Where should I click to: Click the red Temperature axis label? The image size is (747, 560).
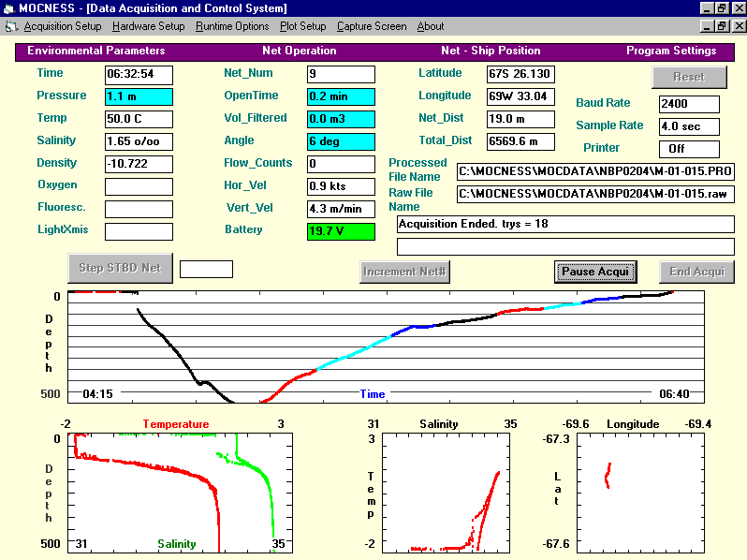tap(176, 424)
